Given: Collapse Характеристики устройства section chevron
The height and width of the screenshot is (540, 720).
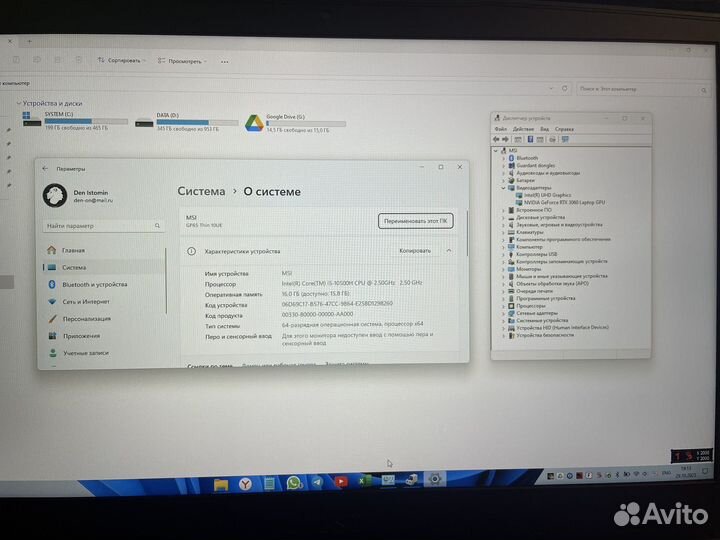Looking at the screenshot, I should [449, 251].
